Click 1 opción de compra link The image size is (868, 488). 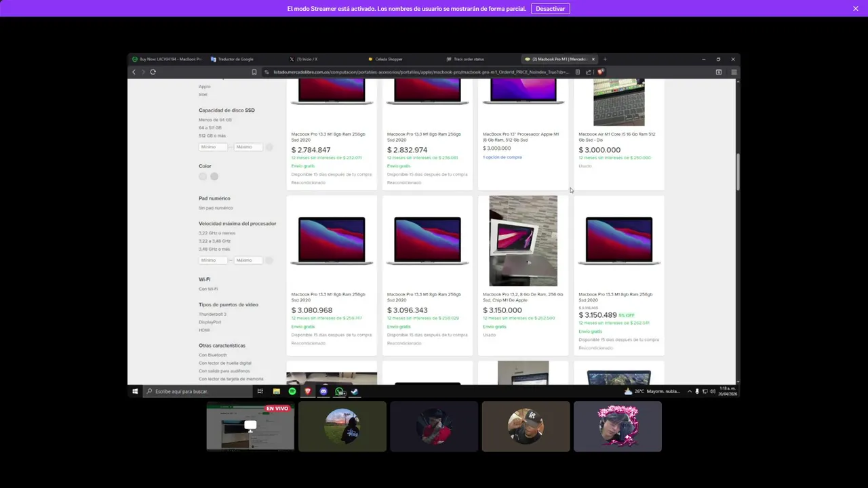point(502,157)
